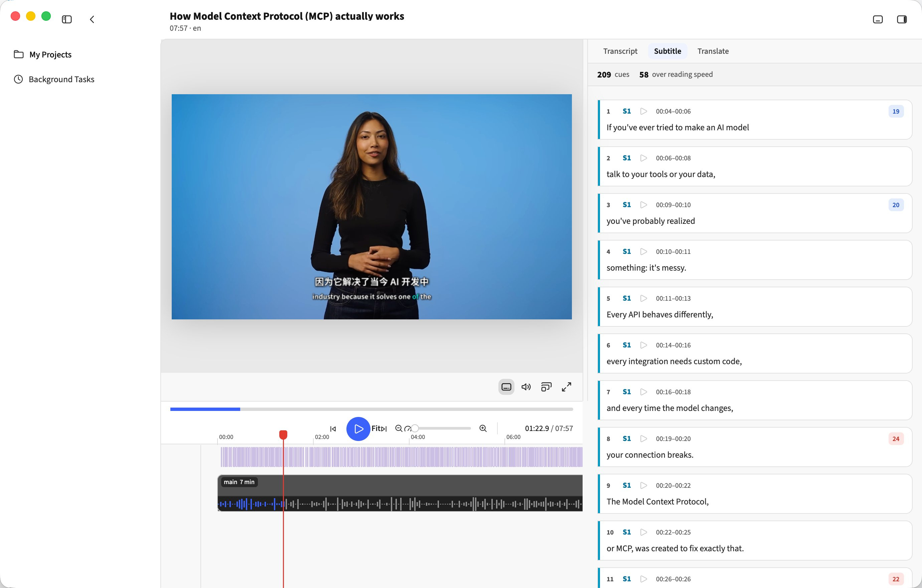Screen dimensions: 922x588
Task: Click the volume speaker icon
Action: tap(526, 387)
